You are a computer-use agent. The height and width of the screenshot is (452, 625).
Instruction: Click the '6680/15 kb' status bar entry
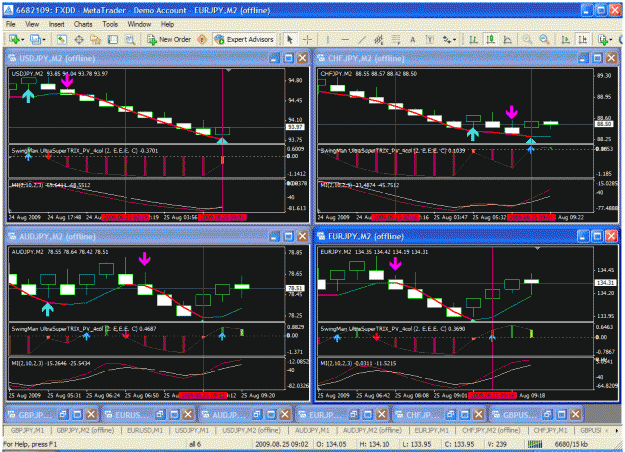coord(571,444)
